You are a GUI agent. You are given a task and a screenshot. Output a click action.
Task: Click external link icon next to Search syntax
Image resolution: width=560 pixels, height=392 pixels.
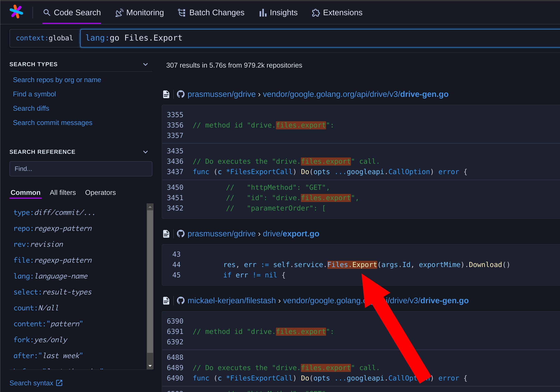click(59, 383)
